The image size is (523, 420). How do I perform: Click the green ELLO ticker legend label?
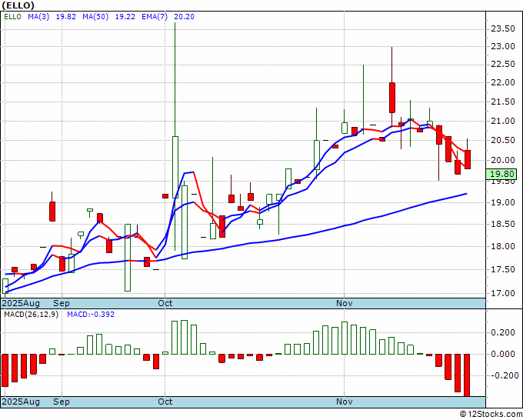(x=12, y=17)
